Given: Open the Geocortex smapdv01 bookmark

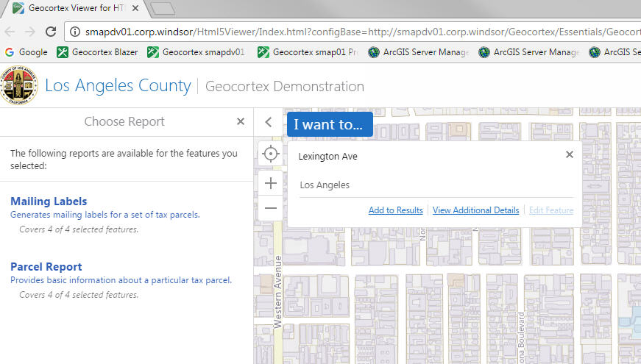Looking at the screenshot, I should (196, 52).
